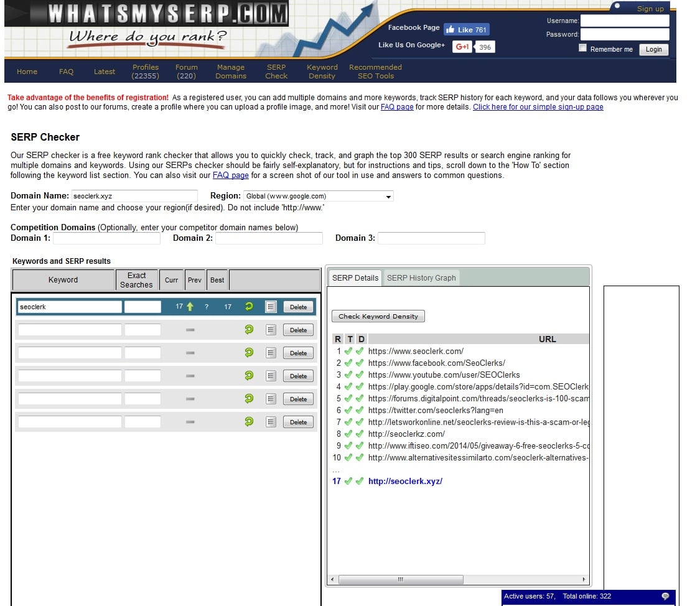This screenshot has width=700, height=606.
Task: Open Profiles (22355) in the nav bar
Action: [x=145, y=72]
